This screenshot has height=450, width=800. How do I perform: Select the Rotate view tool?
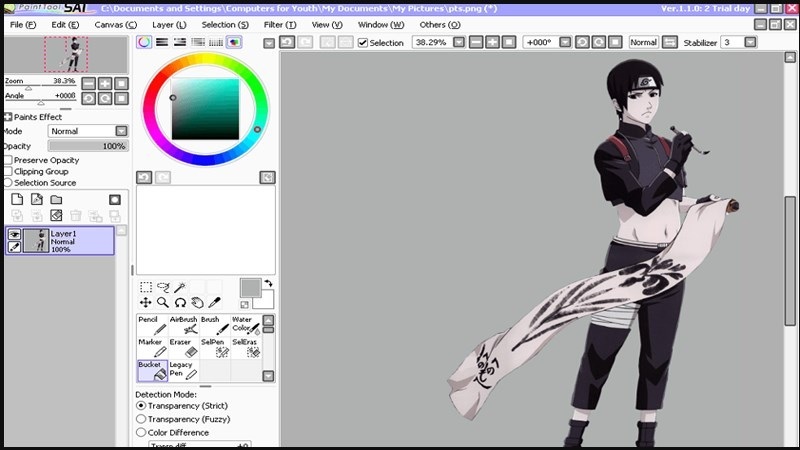(180, 303)
